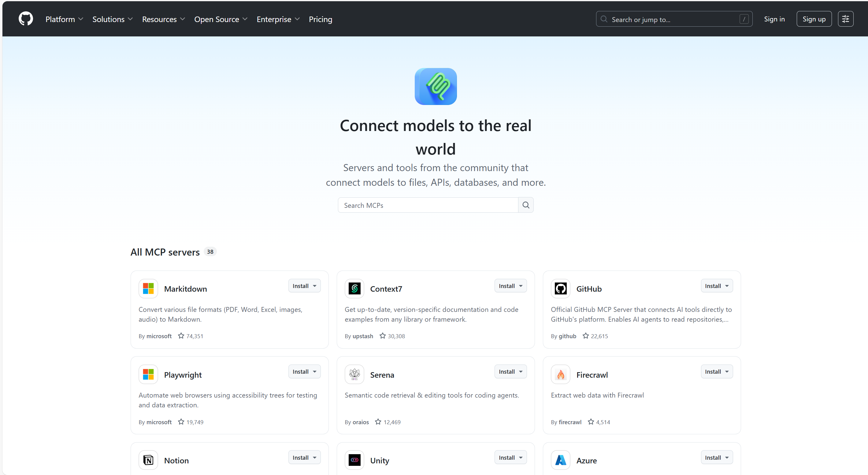Click the star icon on Playwright card
Screen dimensions: 868x475
click(x=181, y=422)
